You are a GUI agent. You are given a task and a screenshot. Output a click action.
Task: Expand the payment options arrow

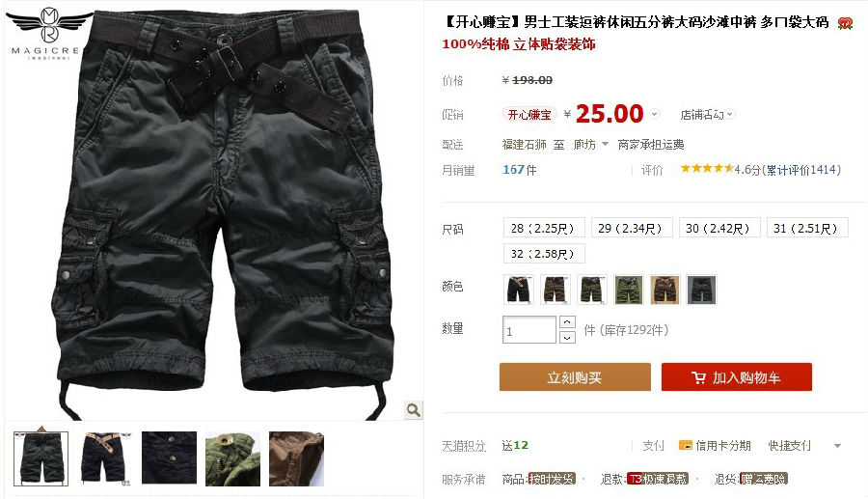pos(837,446)
